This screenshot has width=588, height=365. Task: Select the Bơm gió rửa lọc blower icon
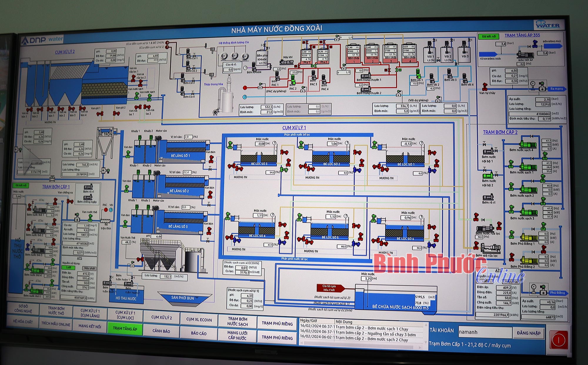pos(490,248)
